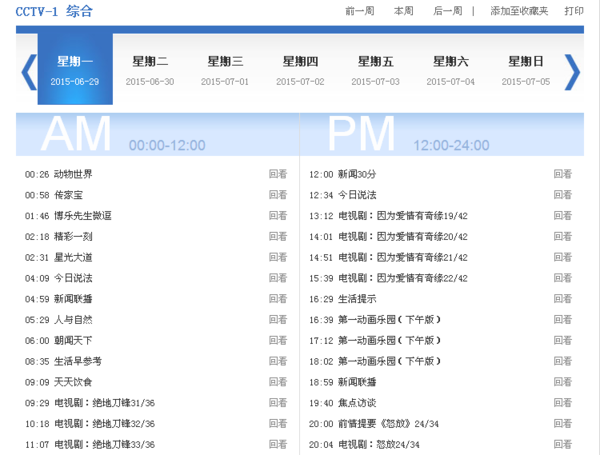Replay 06:00 朝闻天下 via 回看
Image resolution: width=600 pixels, height=455 pixels.
point(278,341)
